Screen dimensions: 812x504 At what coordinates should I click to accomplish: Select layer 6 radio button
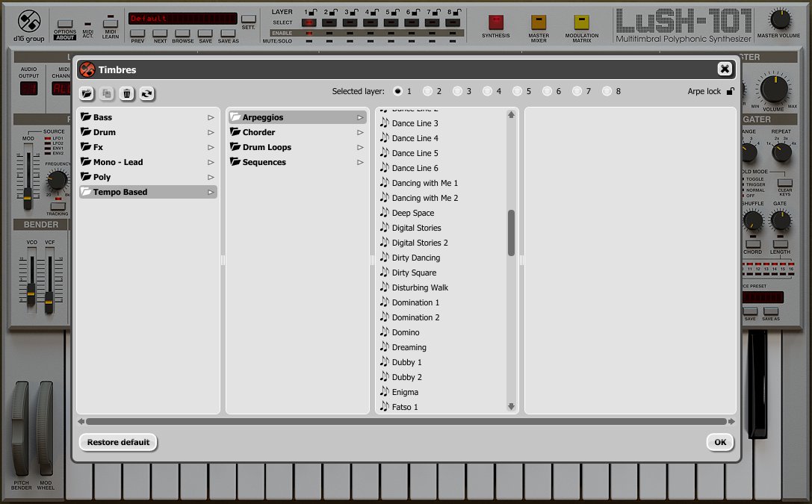click(x=547, y=91)
